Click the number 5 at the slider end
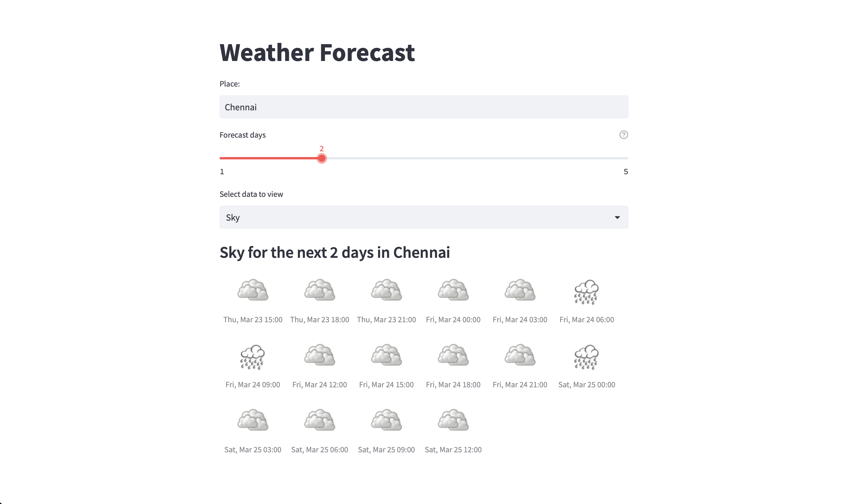This screenshot has height=504, width=848. click(626, 172)
